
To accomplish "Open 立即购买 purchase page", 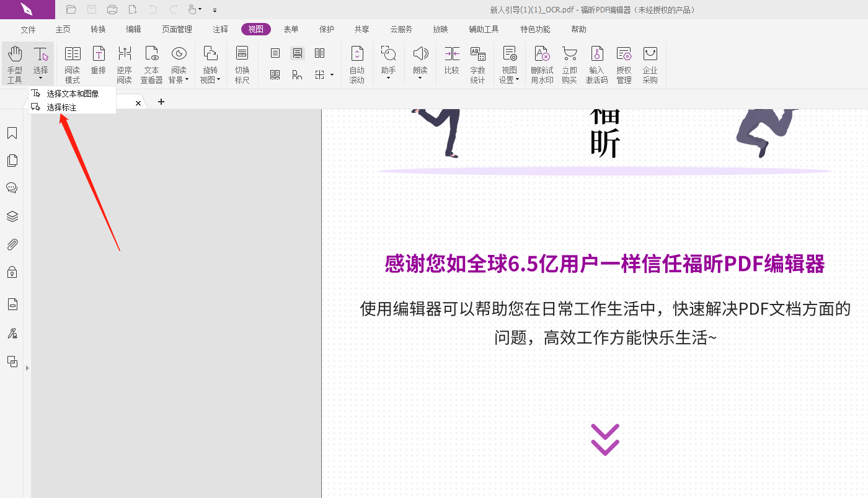I will pos(569,62).
